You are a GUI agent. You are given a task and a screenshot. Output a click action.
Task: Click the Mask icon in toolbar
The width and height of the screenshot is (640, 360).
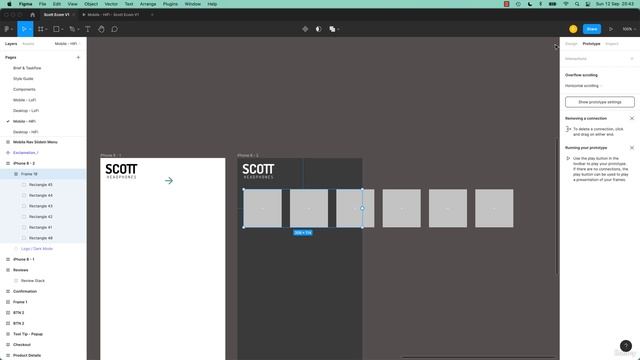coord(319,29)
